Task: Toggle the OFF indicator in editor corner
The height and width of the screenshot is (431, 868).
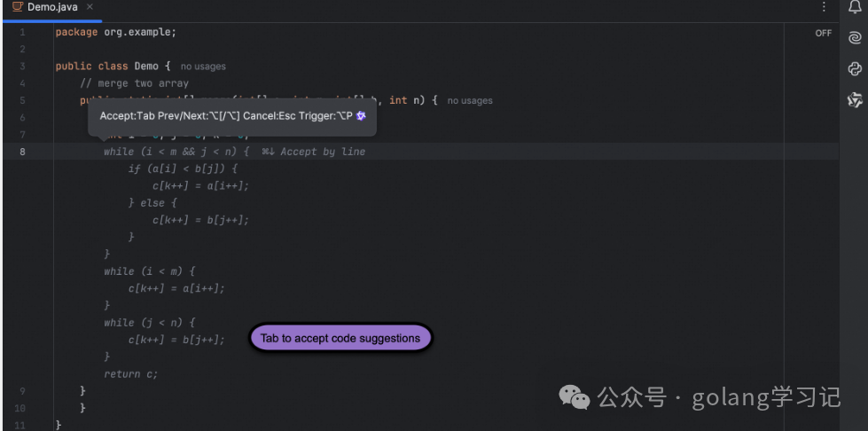Action: (823, 33)
